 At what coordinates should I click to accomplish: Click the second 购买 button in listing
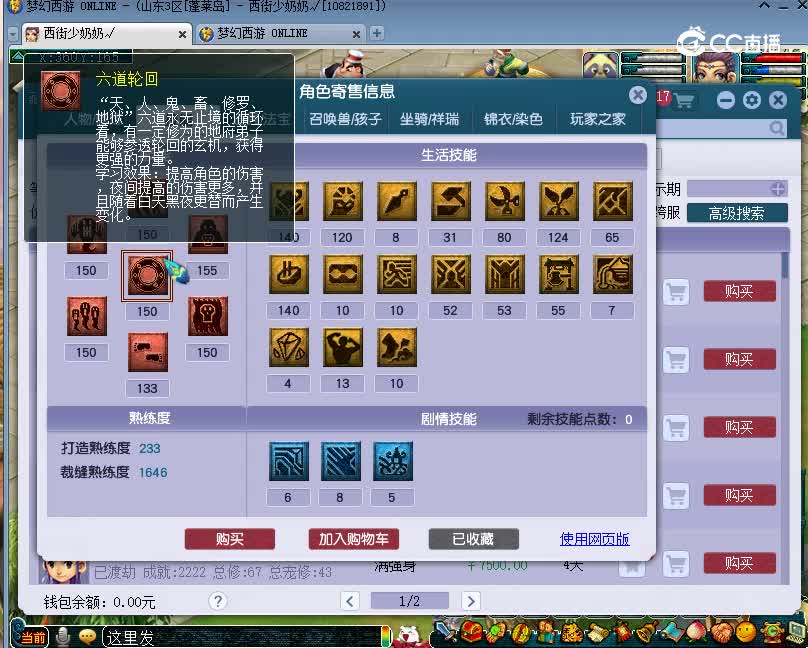point(739,359)
